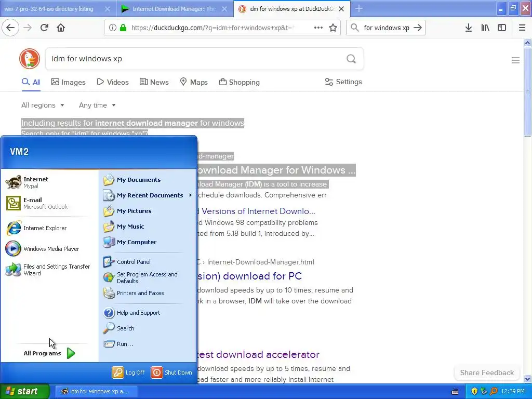Expand the All regions dropdown
The image size is (532, 399).
click(x=43, y=105)
